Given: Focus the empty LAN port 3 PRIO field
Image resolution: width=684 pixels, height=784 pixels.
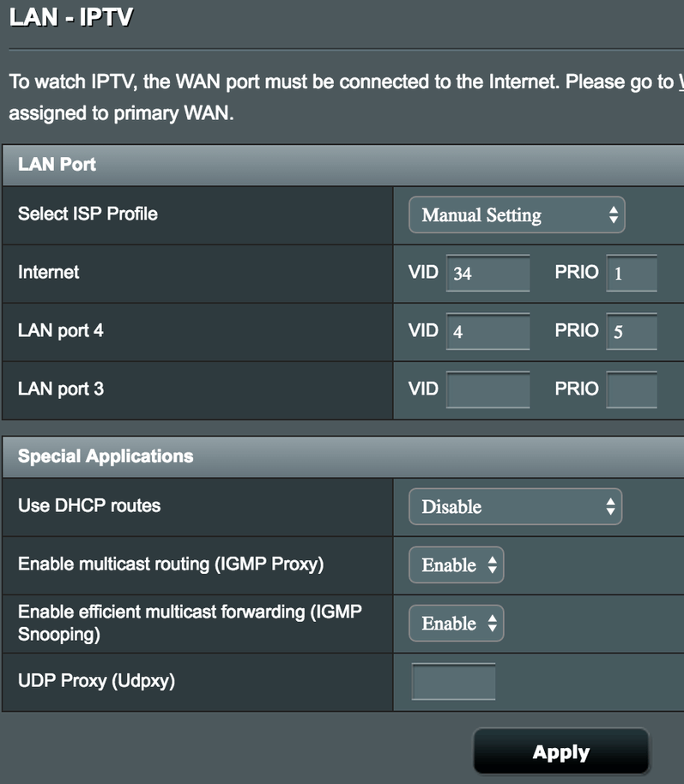Looking at the screenshot, I should 631,389.
